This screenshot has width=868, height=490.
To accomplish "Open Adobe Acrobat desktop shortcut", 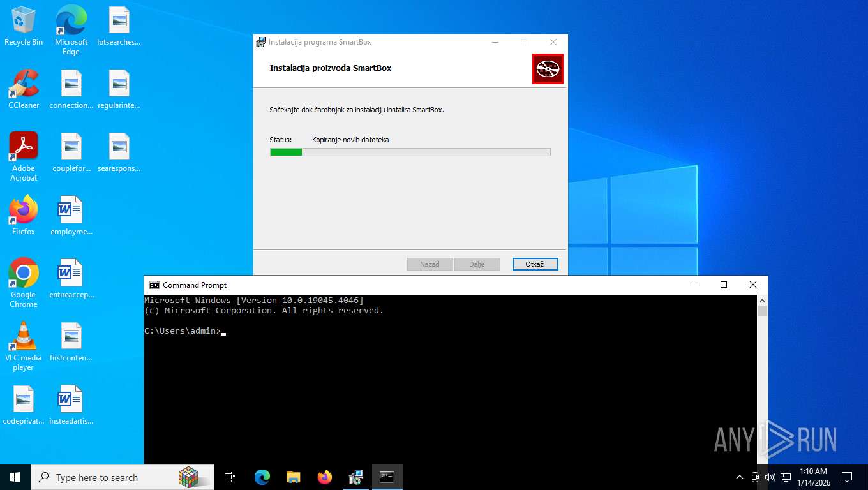I will click(x=24, y=157).
